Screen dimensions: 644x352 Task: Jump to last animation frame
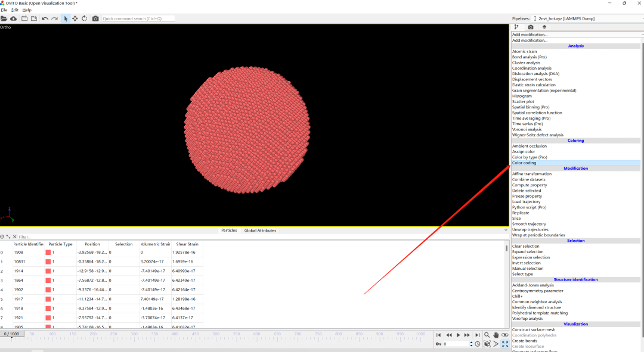tap(477, 335)
